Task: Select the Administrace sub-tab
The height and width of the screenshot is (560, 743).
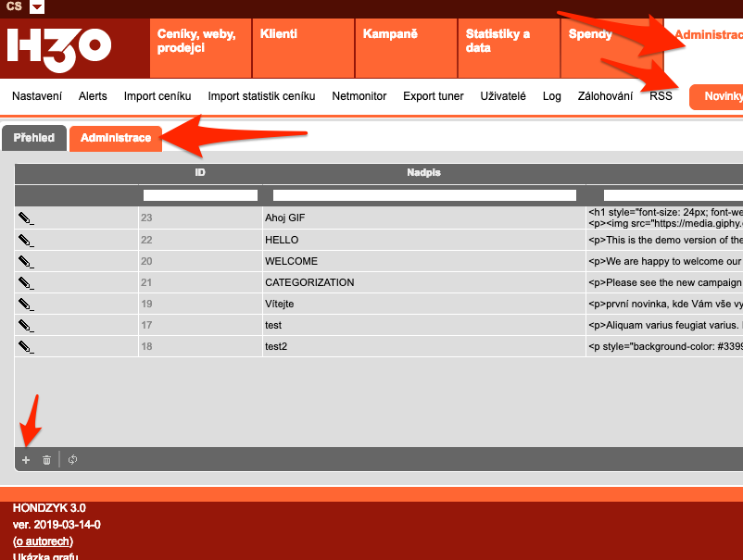Action: (x=116, y=138)
